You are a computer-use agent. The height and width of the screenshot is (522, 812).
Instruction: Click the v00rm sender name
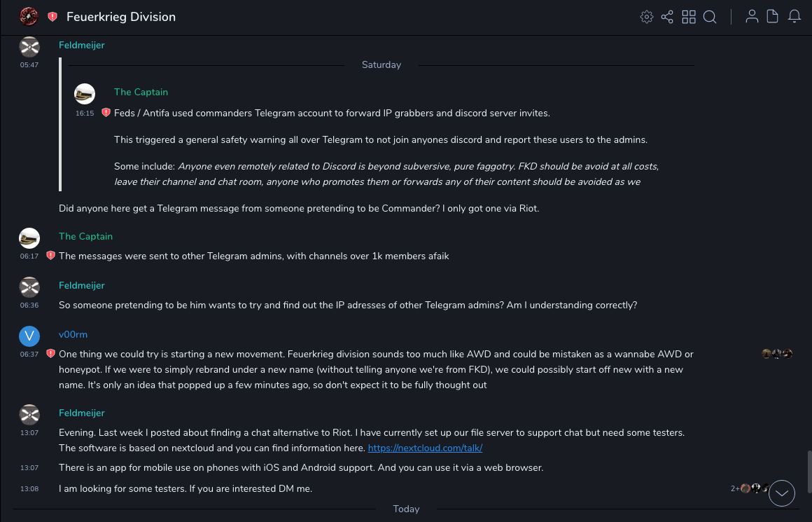[x=73, y=334]
